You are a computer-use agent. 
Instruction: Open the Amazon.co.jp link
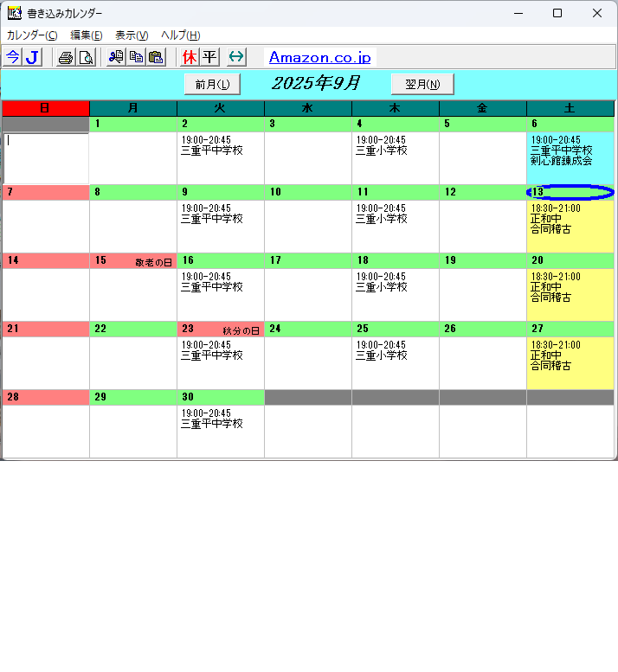pyautogui.click(x=319, y=57)
